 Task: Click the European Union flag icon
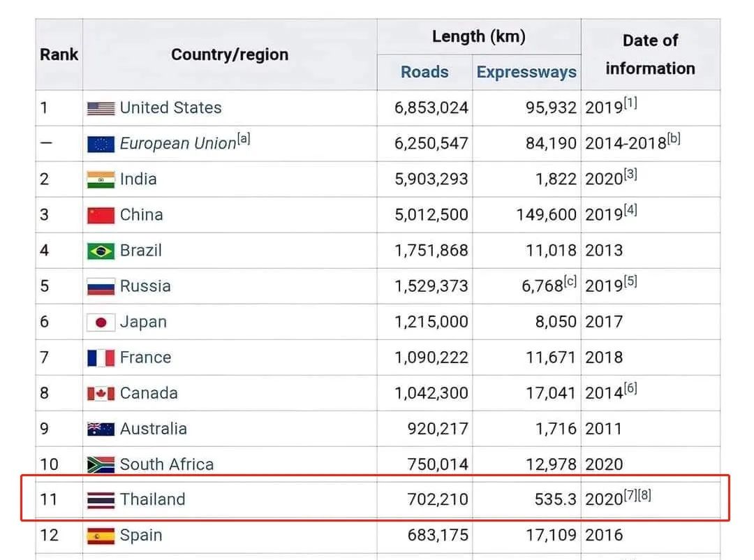(x=101, y=144)
